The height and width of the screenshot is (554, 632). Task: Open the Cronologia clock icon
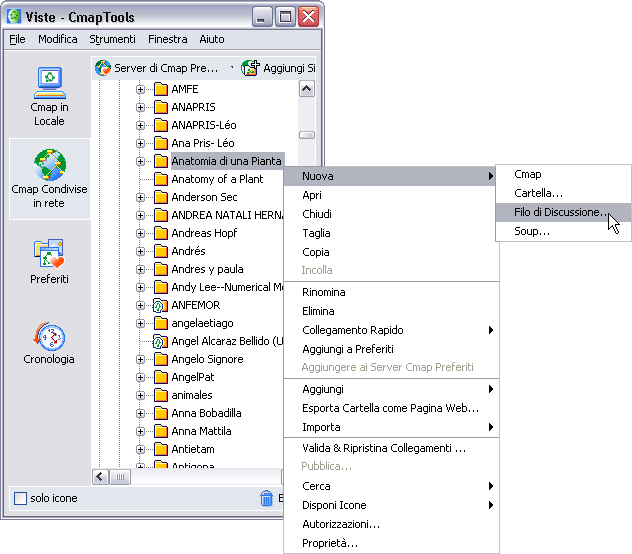49,336
